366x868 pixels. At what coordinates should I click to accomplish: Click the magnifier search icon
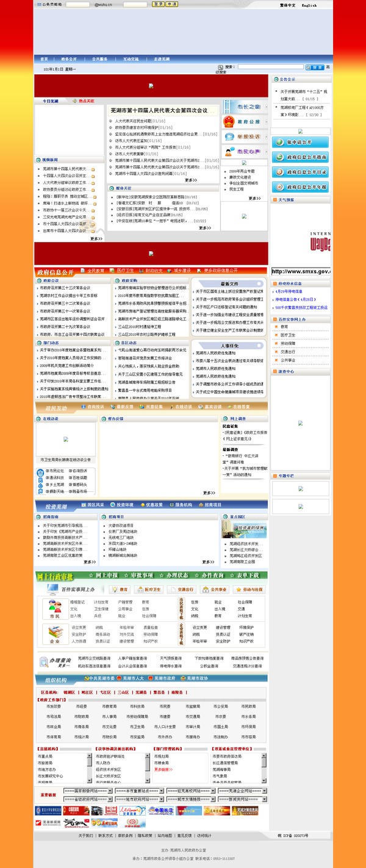click(x=220, y=67)
